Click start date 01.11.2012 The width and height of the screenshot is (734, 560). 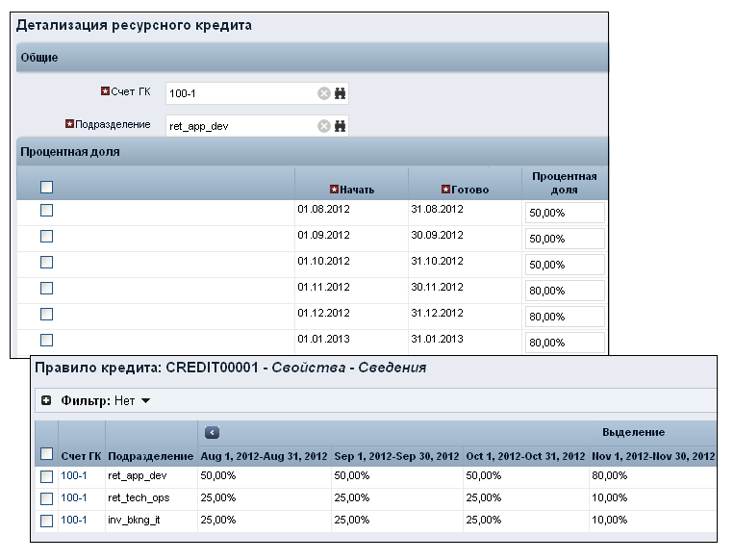(323, 287)
